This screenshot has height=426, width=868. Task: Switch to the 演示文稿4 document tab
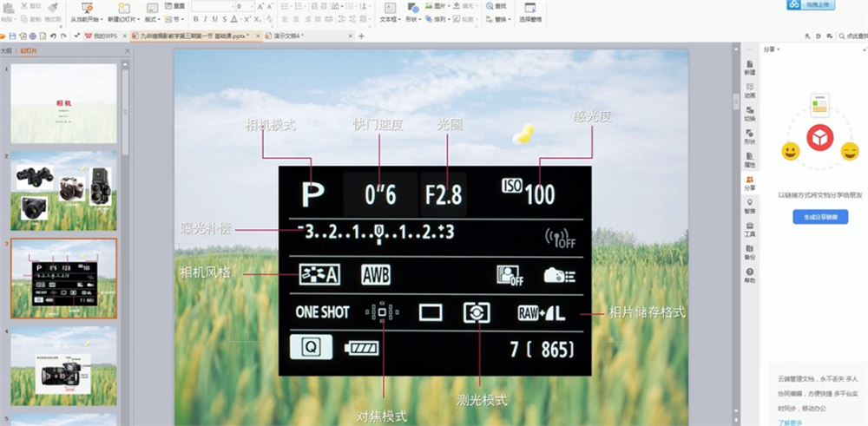tap(288, 36)
